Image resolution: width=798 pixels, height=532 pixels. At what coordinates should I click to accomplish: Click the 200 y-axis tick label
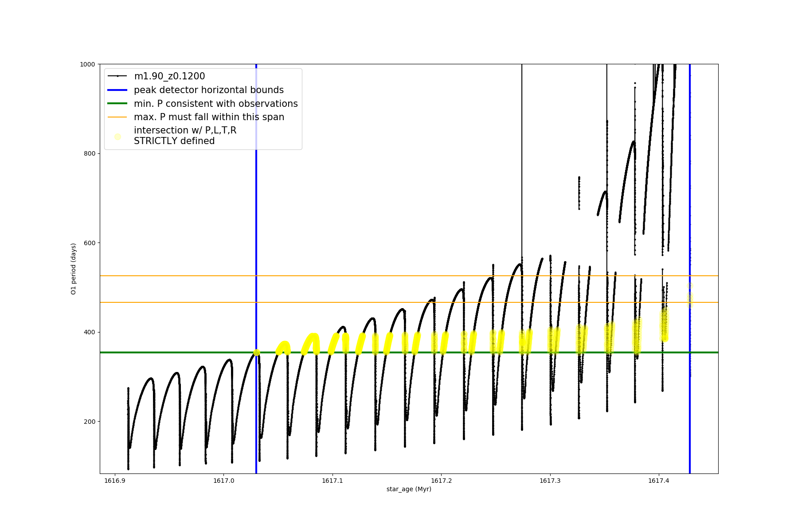pos(90,422)
